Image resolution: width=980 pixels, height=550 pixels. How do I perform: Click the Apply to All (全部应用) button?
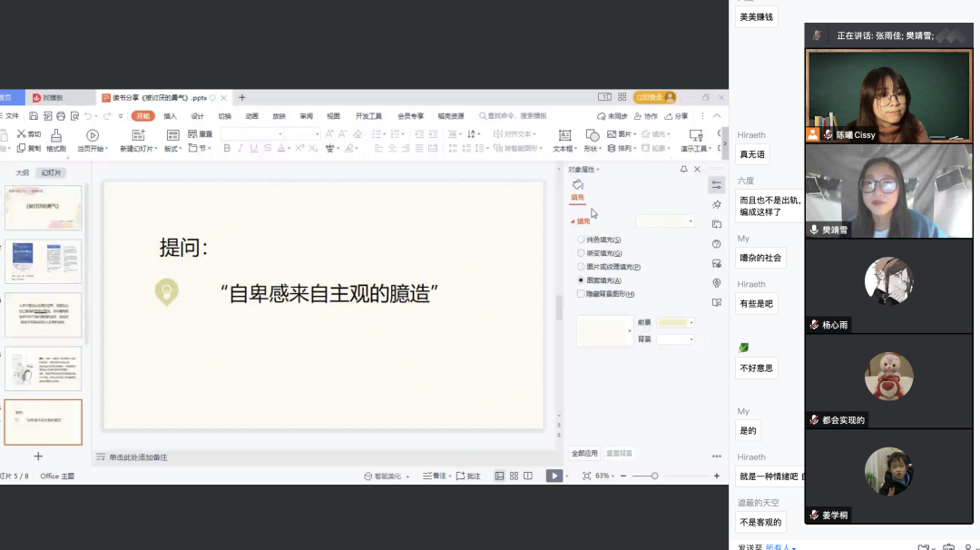click(x=584, y=453)
